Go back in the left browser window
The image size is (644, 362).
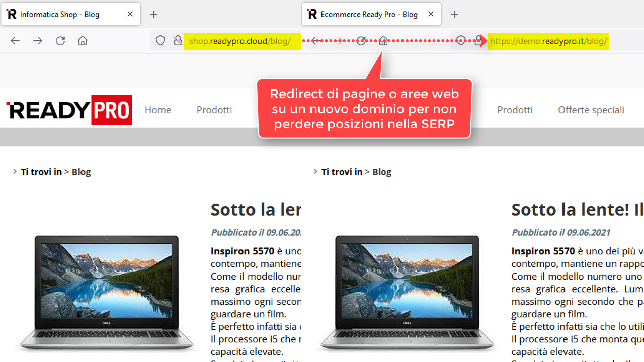pyautogui.click(x=15, y=41)
